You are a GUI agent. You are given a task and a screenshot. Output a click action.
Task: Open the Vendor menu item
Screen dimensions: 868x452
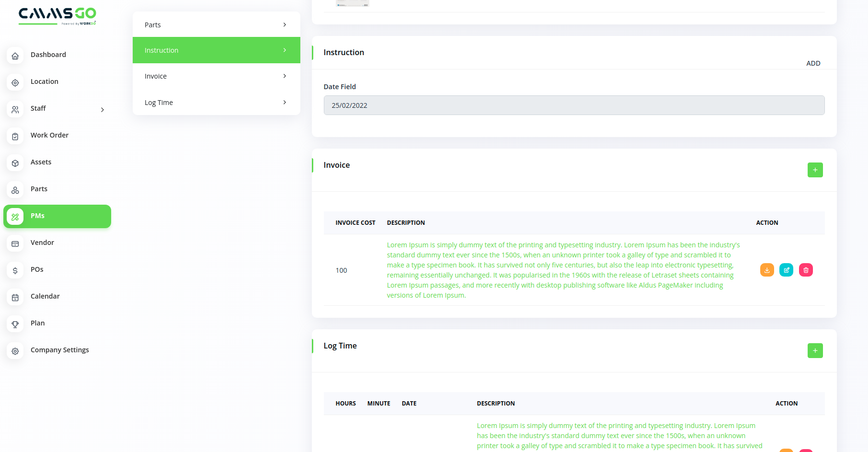click(42, 243)
